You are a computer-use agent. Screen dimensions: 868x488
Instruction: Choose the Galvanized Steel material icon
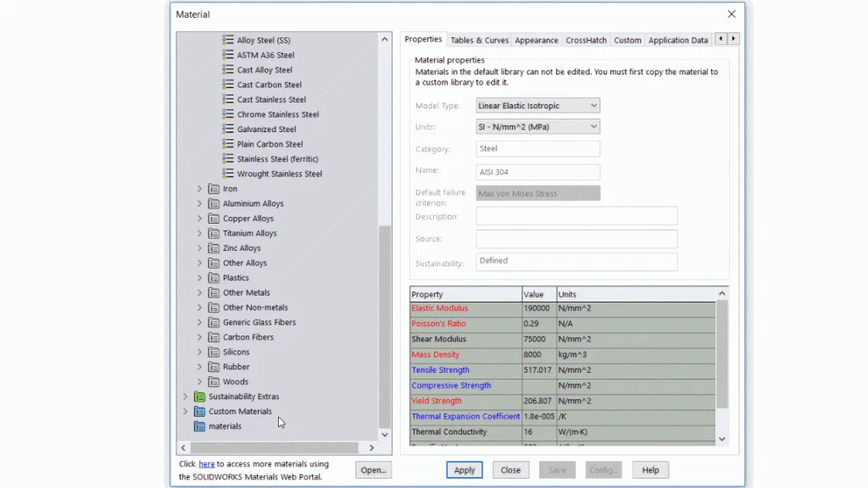point(228,130)
